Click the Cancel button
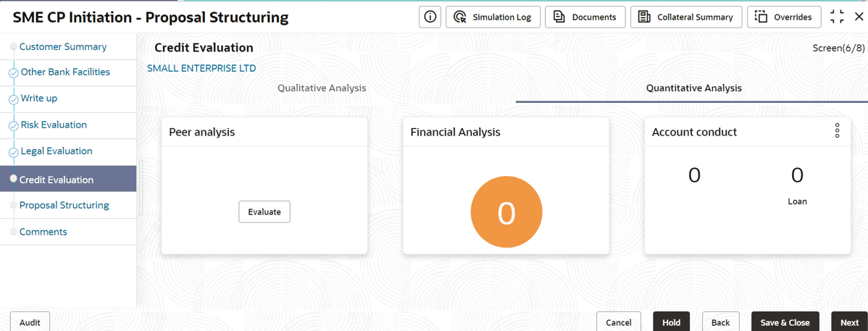The height and width of the screenshot is (331, 868). pyautogui.click(x=618, y=322)
